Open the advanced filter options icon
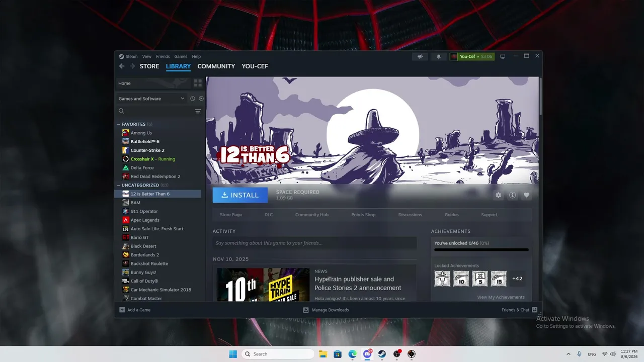 198,111
